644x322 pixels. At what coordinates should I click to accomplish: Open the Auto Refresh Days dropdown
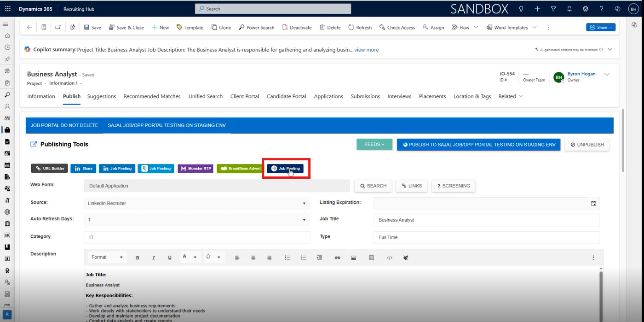point(197,220)
